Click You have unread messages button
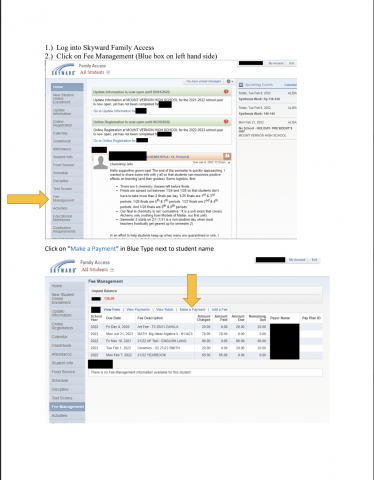 203,81
